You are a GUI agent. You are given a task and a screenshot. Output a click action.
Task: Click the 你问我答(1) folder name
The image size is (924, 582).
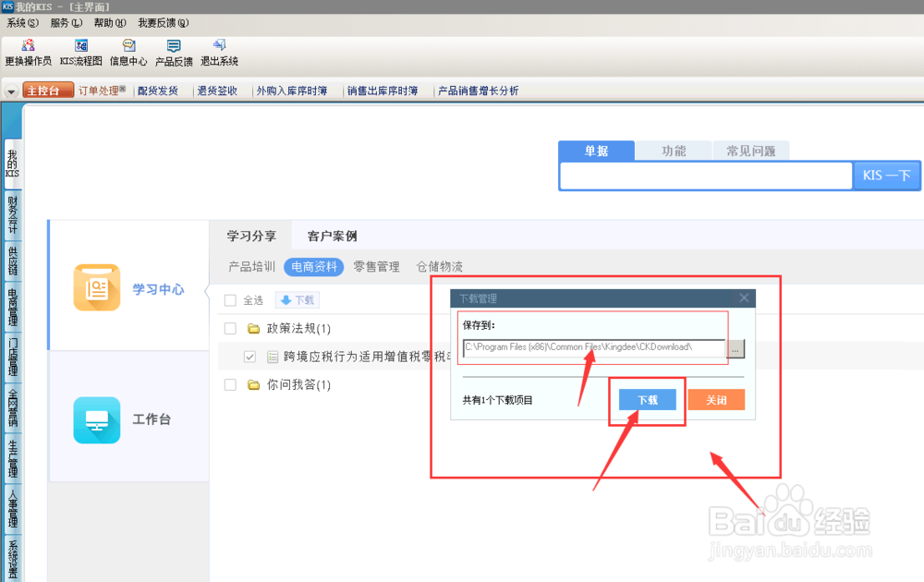[298, 384]
